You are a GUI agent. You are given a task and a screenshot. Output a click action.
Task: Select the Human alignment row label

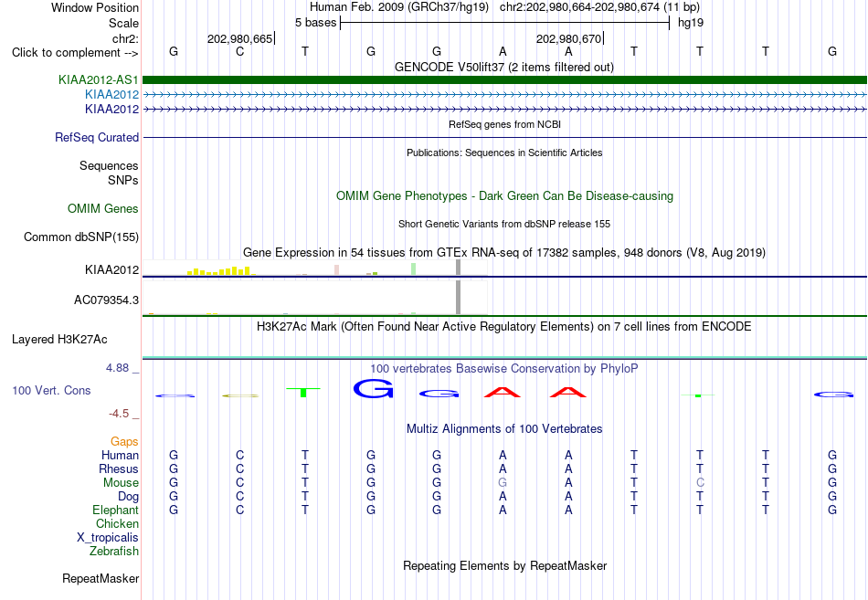(120, 455)
